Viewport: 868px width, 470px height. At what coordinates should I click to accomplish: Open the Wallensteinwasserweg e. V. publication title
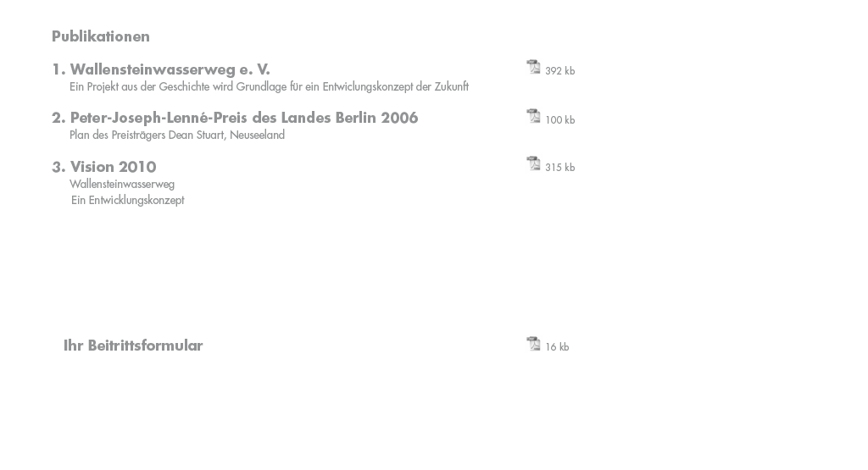pyautogui.click(x=170, y=69)
